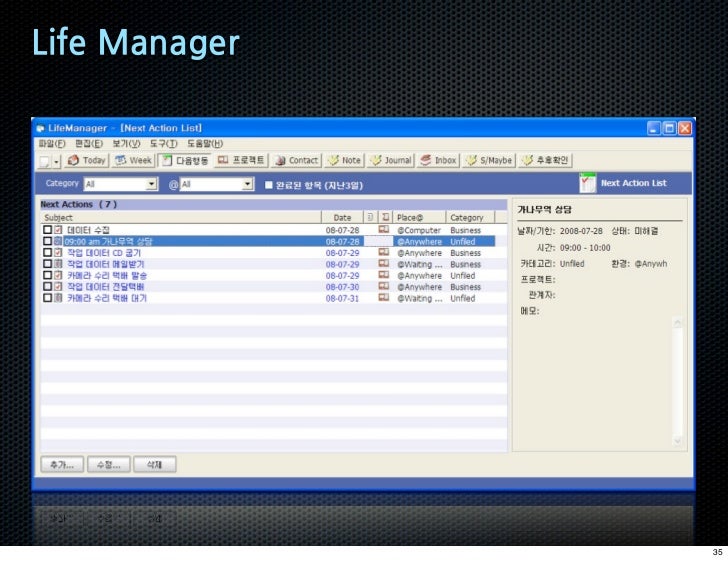Click the project book icon in 데이터 수집 row

pyautogui.click(x=384, y=229)
